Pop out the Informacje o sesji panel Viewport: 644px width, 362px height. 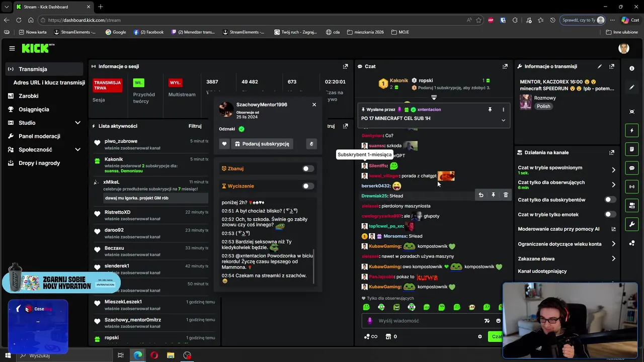click(x=345, y=66)
